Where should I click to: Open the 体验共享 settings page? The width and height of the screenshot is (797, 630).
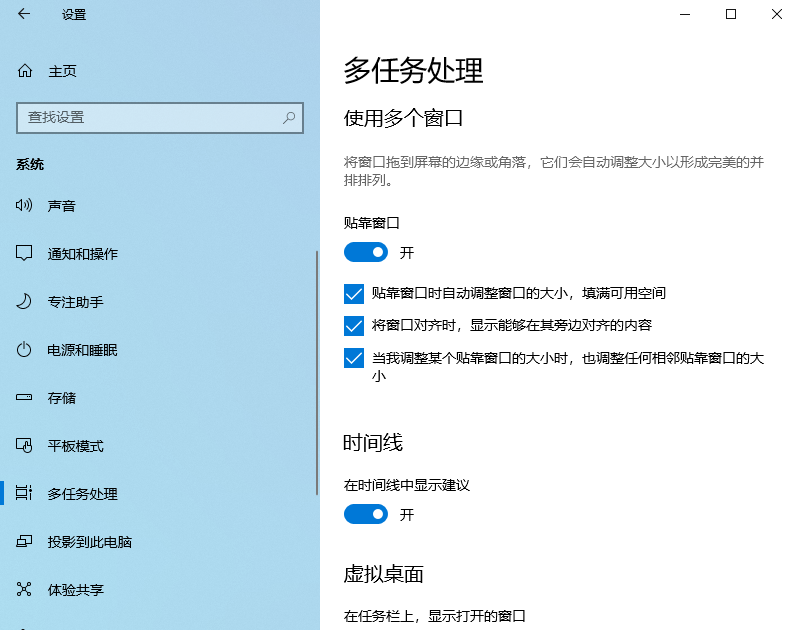pos(76,590)
